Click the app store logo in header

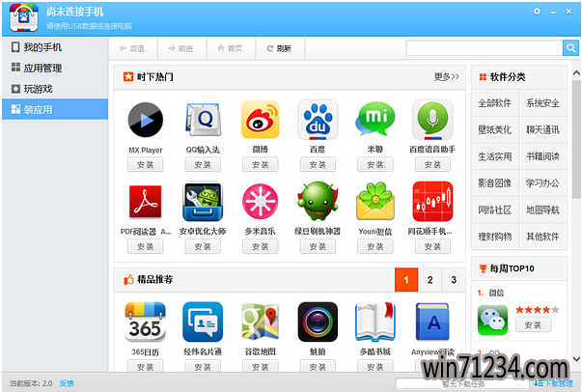pos(24,17)
